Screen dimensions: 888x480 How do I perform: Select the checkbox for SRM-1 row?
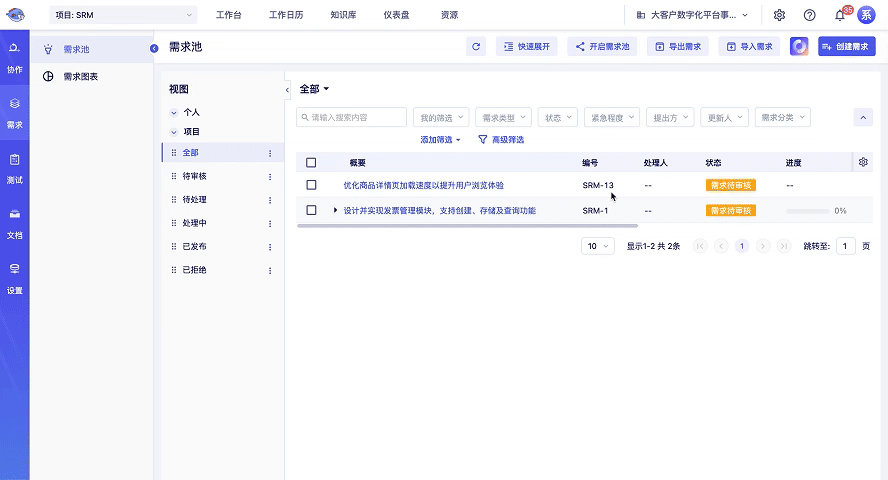[x=311, y=210]
